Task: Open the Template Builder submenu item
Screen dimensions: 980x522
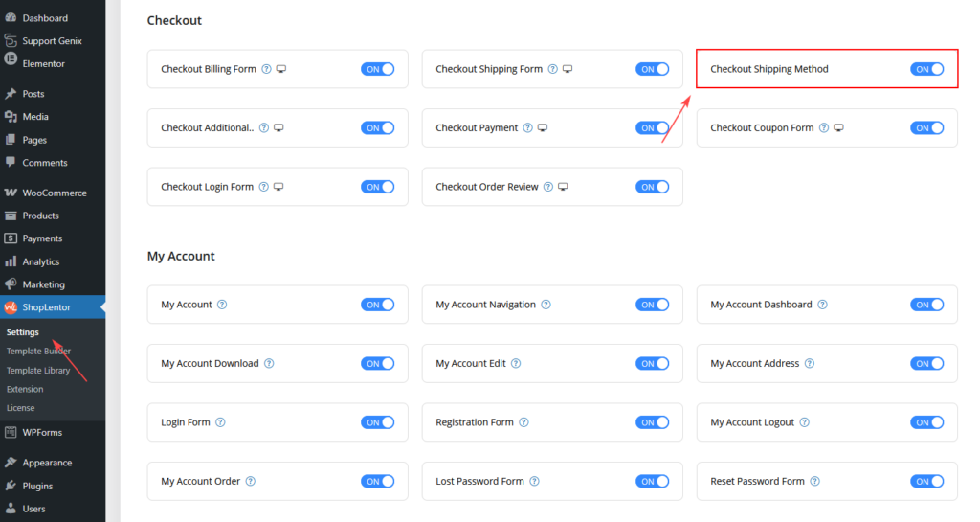Action: pyautogui.click(x=38, y=352)
